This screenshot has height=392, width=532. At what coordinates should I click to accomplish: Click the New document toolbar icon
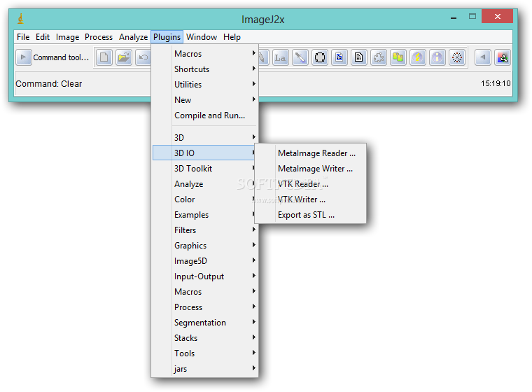tap(104, 57)
